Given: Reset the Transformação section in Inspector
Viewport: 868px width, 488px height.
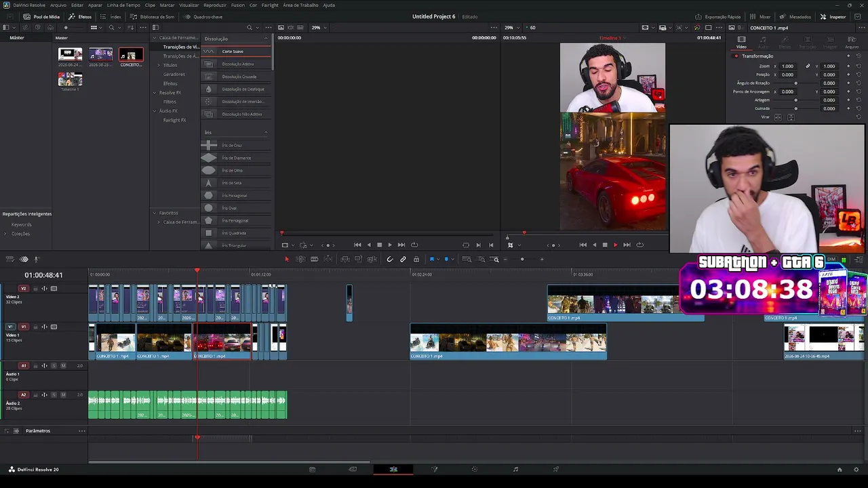Looking at the screenshot, I should pyautogui.click(x=859, y=56).
